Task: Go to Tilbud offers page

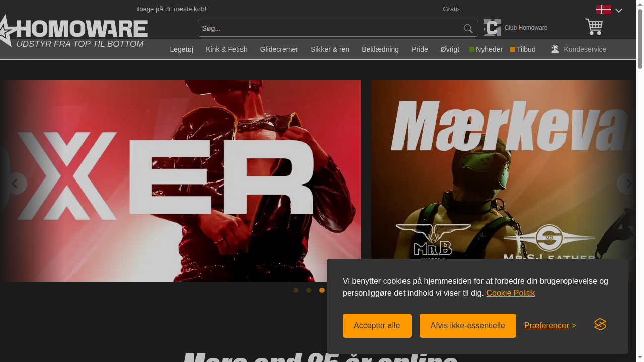Action: pos(523,49)
